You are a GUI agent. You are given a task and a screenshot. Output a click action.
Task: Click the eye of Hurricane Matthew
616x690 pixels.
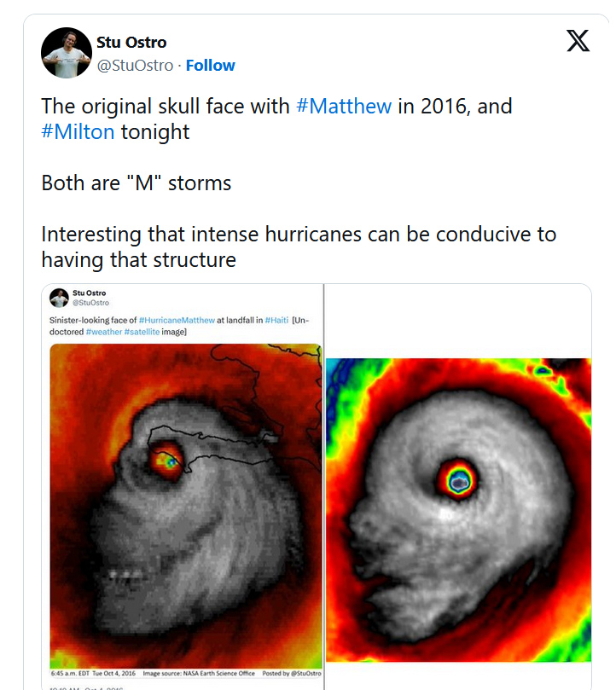(167, 461)
